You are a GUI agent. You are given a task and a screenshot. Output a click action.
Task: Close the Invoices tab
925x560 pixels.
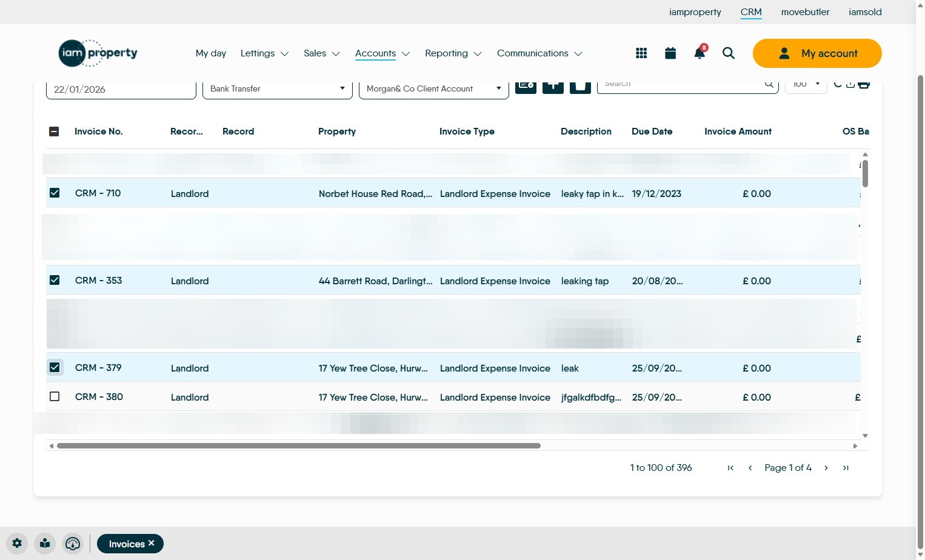152,543
